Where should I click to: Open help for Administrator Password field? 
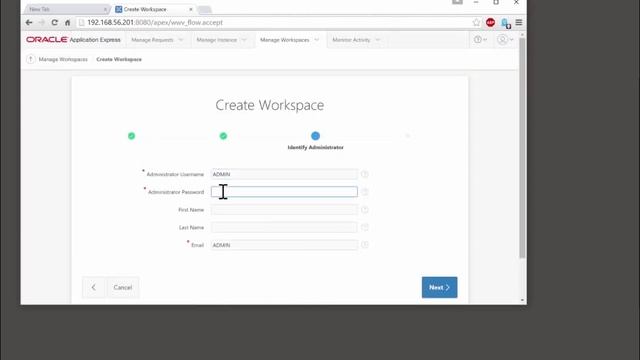(x=364, y=192)
